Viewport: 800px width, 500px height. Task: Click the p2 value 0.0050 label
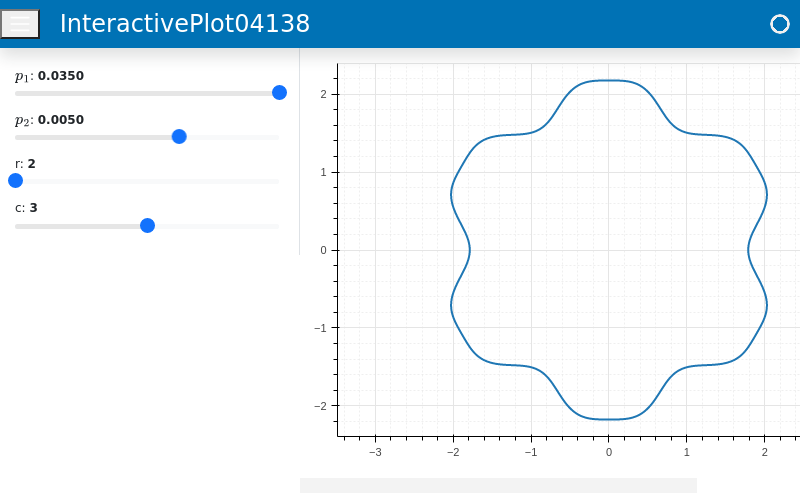tap(61, 120)
